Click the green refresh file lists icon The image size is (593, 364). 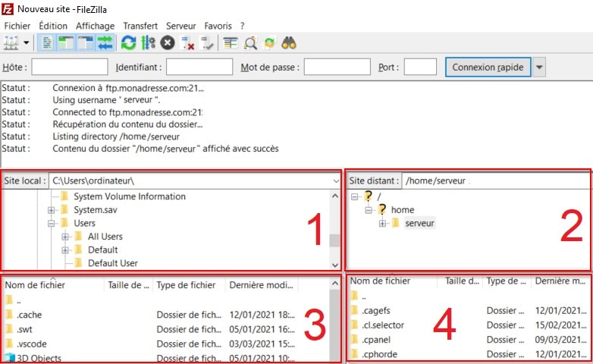[x=129, y=43]
